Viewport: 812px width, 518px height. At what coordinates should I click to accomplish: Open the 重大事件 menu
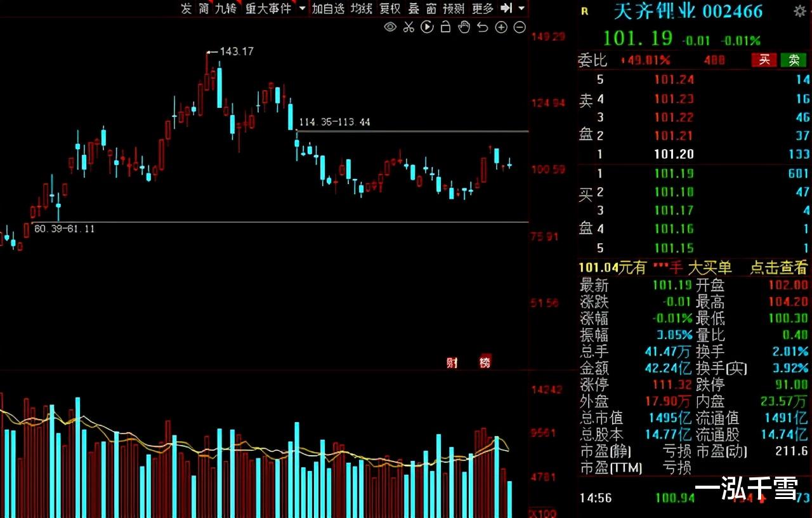[268, 8]
